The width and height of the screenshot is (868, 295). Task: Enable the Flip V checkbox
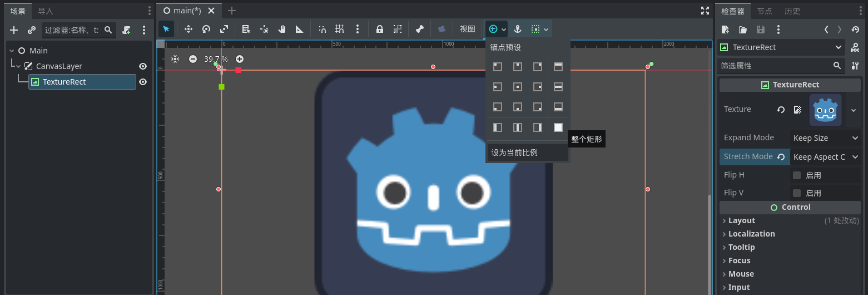coord(797,193)
